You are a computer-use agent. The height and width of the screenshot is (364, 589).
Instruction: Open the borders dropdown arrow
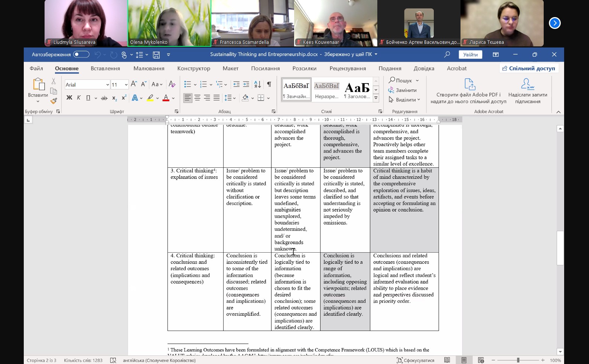(x=268, y=98)
